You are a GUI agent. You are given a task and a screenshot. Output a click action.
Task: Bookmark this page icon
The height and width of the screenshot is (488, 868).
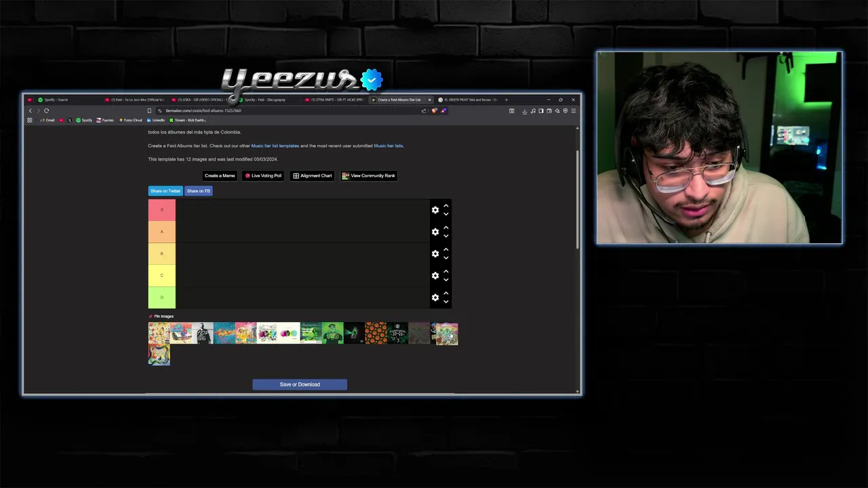point(149,110)
